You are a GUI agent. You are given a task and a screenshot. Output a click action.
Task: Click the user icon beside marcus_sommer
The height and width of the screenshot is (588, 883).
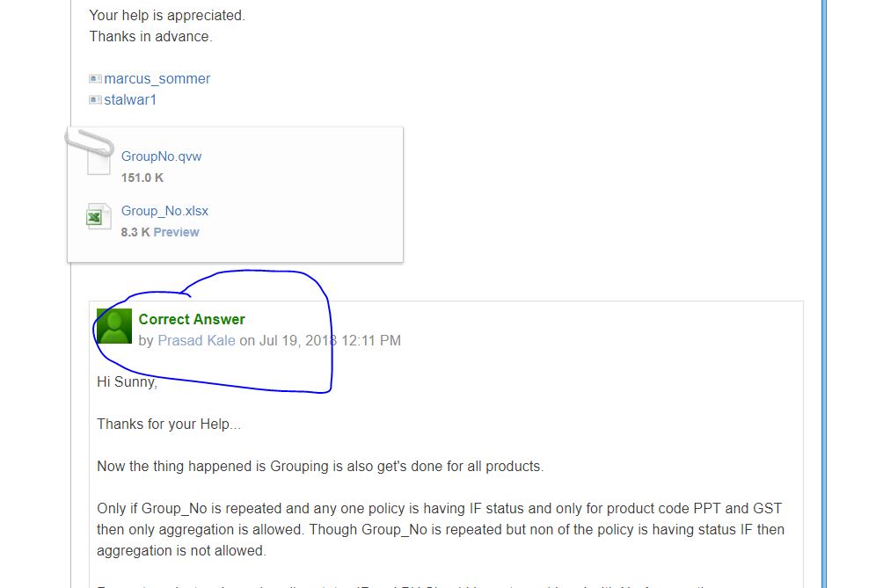point(95,79)
